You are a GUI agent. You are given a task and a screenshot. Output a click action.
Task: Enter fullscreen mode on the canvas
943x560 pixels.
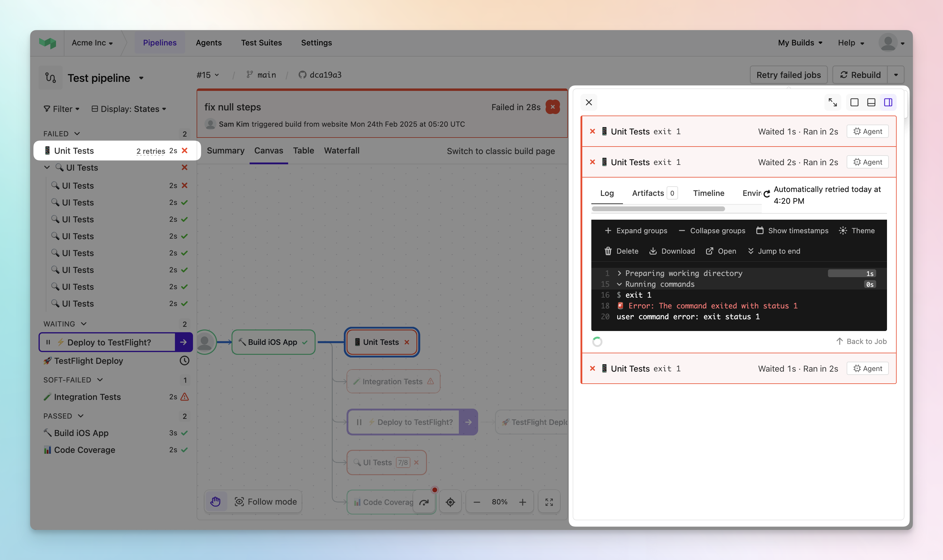pos(549,502)
